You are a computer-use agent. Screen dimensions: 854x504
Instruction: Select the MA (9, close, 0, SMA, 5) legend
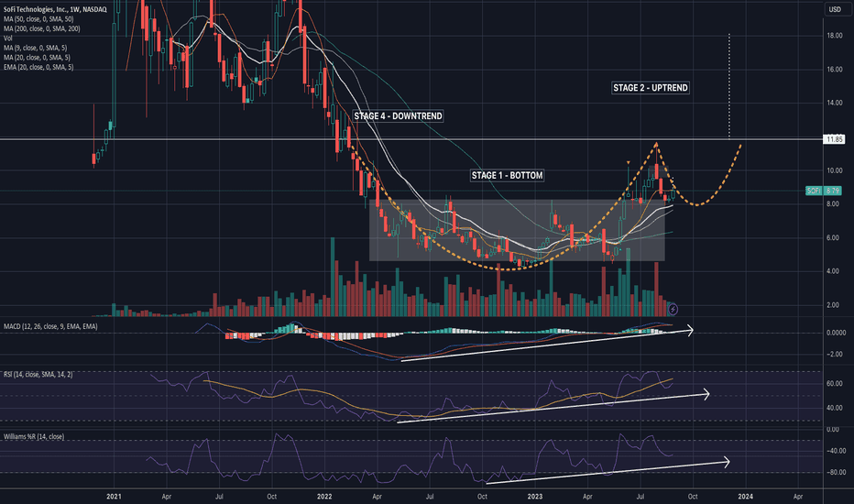click(x=36, y=48)
